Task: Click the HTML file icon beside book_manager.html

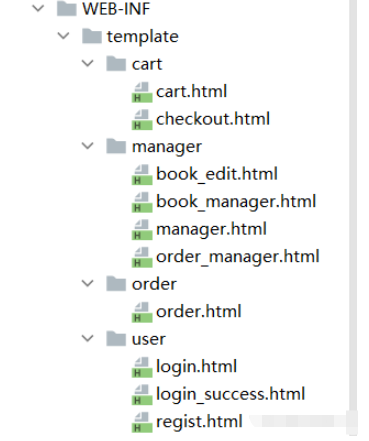Action: coord(142,202)
